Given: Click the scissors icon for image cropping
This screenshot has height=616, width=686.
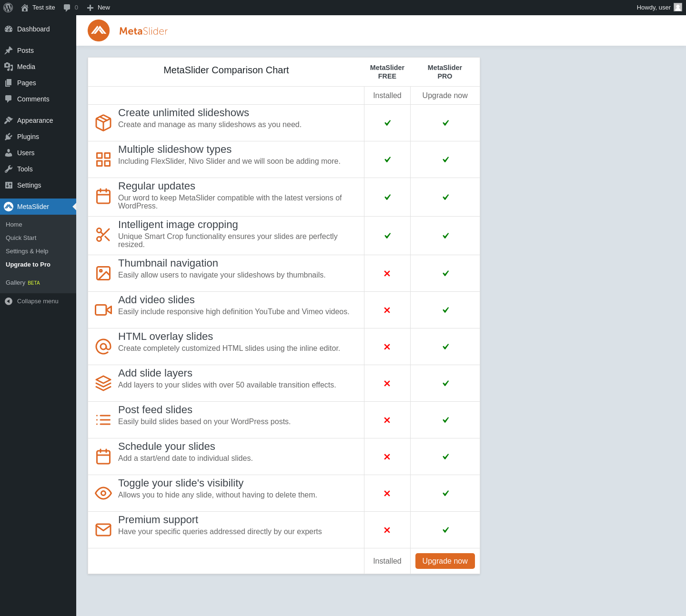Looking at the screenshot, I should [x=103, y=235].
